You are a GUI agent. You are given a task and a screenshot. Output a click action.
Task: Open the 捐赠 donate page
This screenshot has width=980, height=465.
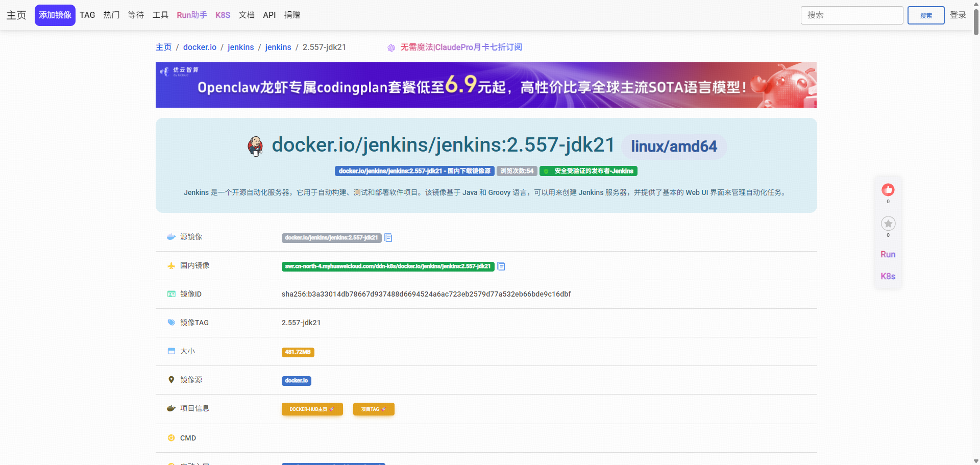click(292, 15)
